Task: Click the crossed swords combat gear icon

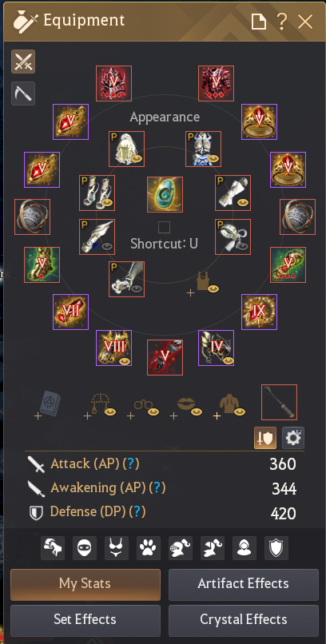Action: click(23, 62)
